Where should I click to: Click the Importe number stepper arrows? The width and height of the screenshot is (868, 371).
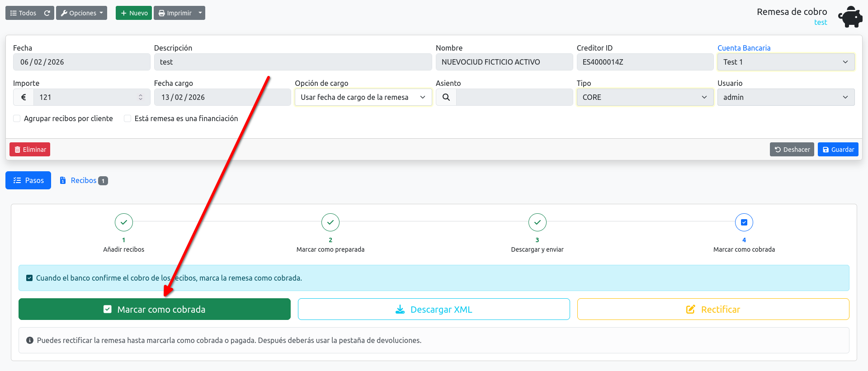[x=141, y=97]
